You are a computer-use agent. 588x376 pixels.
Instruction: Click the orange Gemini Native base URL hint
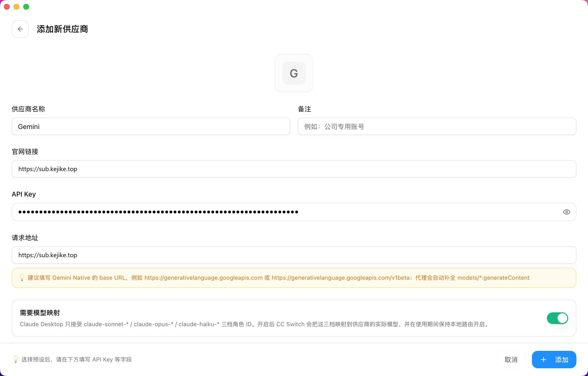tap(278, 278)
